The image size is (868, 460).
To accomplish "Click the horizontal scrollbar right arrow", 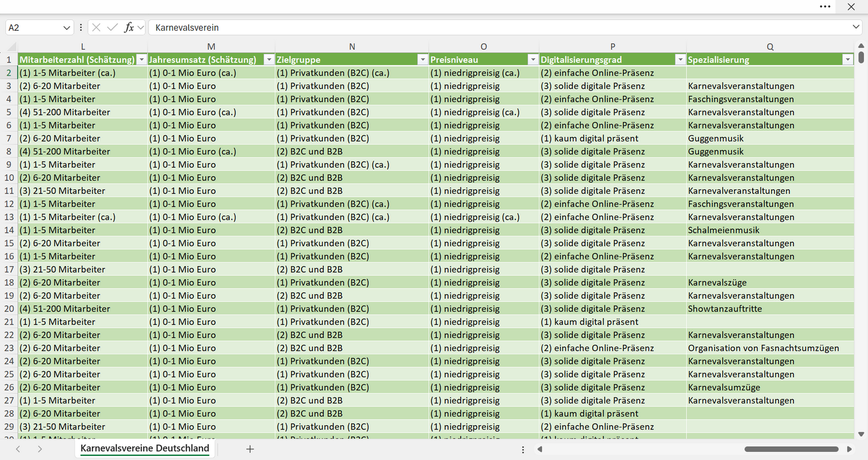I will click(849, 449).
